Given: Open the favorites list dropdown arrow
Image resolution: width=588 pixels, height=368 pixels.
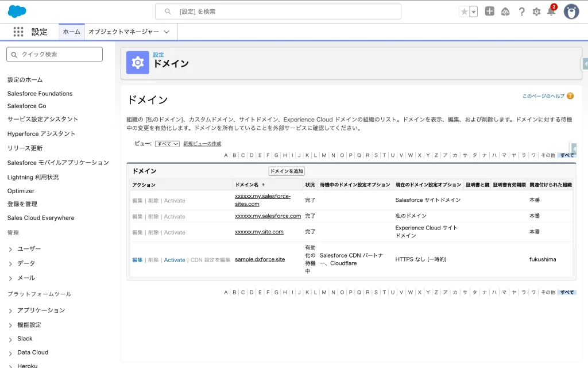Looking at the screenshot, I should click(474, 11).
